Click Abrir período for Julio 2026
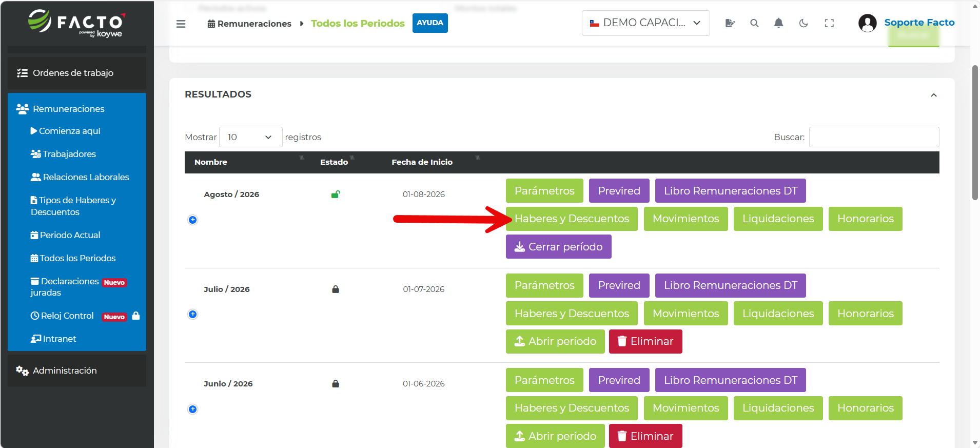The height and width of the screenshot is (448, 980). 555,341
